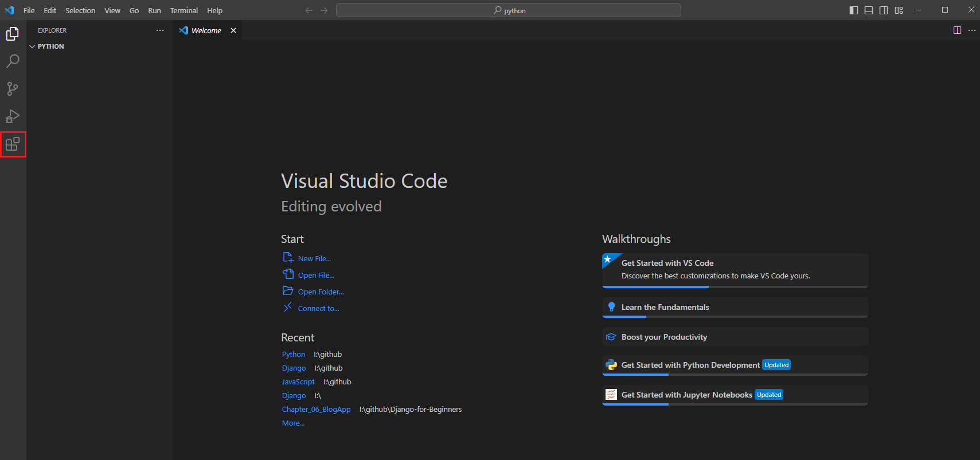Screen dimensions: 980x460
Task: Split the editor to the right
Action: 957,30
